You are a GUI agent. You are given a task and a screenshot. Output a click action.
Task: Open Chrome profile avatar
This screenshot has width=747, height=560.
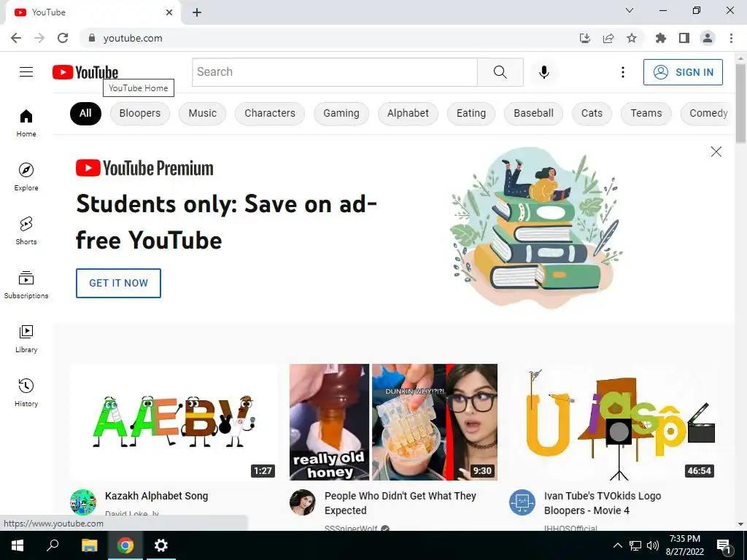point(708,38)
